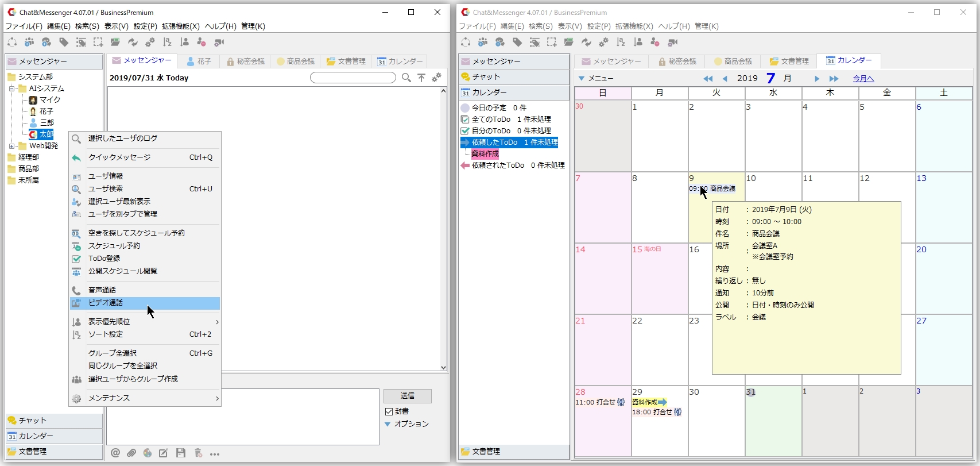
Task: Click the 11:00 打合せ event on July 28
Action: (600, 403)
